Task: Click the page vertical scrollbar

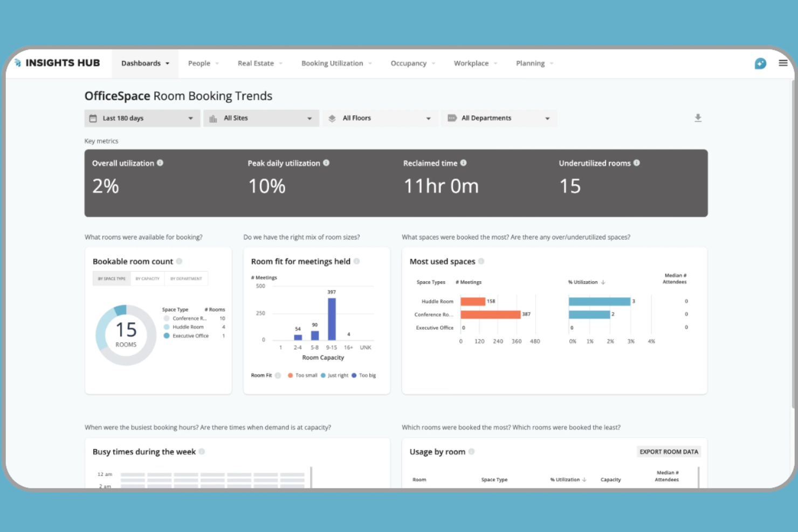Action: tap(794, 244)
